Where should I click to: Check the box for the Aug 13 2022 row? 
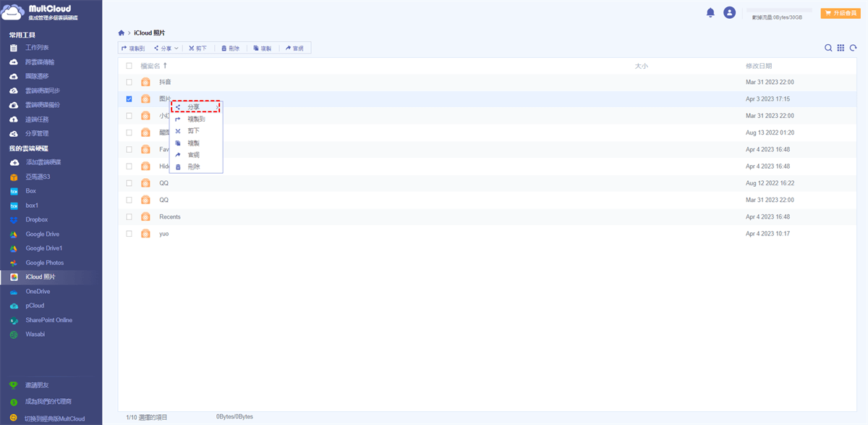tap(129, 132)
